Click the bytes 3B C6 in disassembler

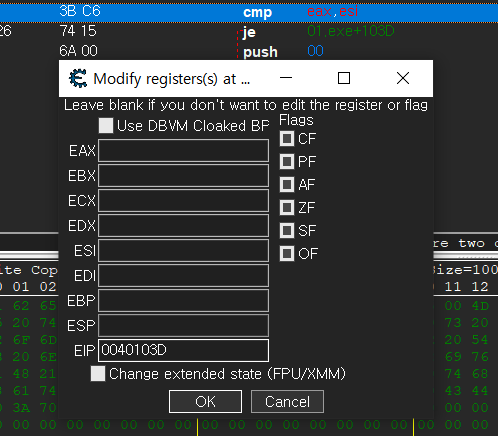pos(80,11)
